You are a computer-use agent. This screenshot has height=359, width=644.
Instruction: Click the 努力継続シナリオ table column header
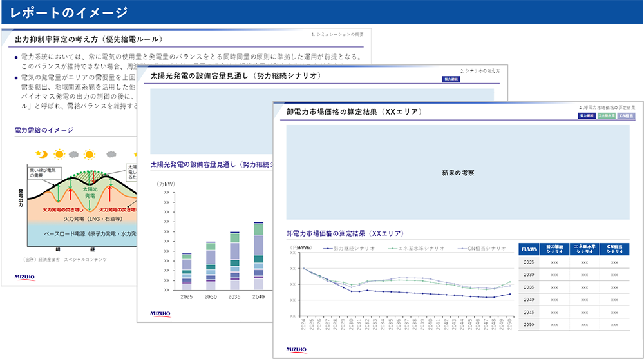[x=554, y=249]
